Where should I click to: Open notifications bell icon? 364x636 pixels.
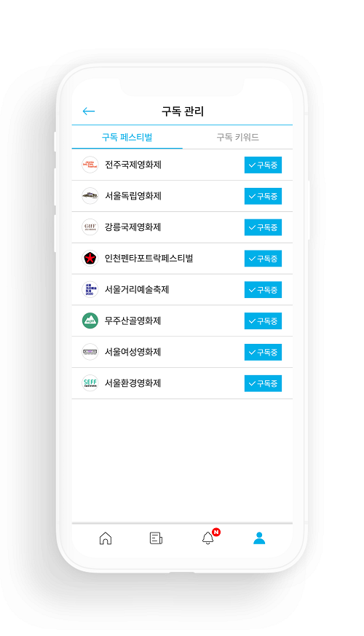point(208,538)
